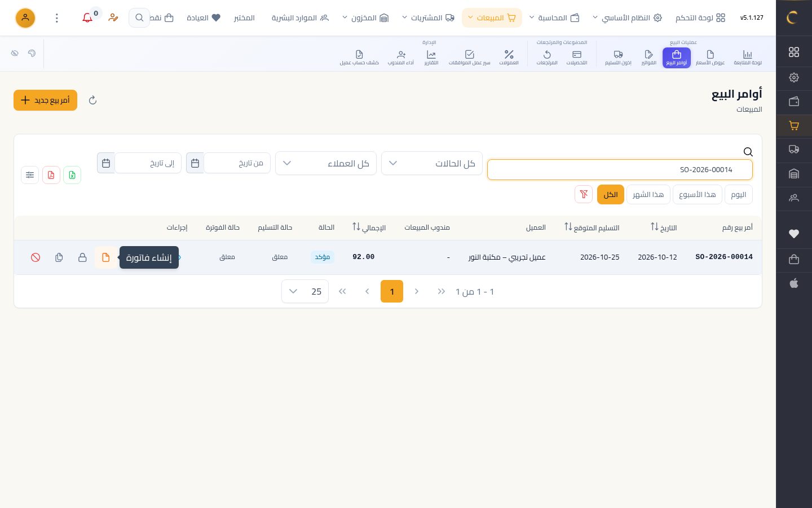Open عروض الأسعار in the ribbon

710,57
